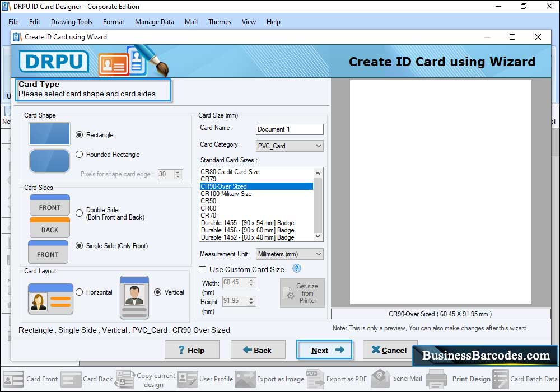Image resolution: width=560 pixels, height=392 pixels.
Task: Click the standard sizes list scroll down arrow
Action: 318,236
